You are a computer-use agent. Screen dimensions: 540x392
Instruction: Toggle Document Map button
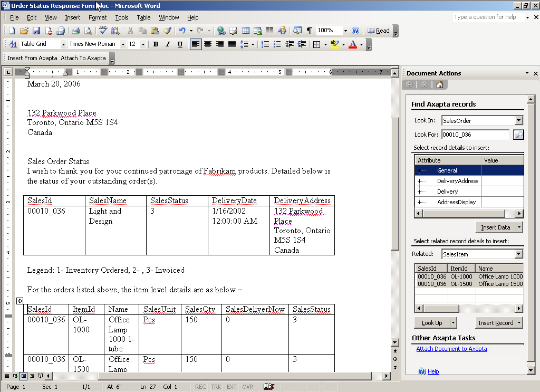point(297,31)
